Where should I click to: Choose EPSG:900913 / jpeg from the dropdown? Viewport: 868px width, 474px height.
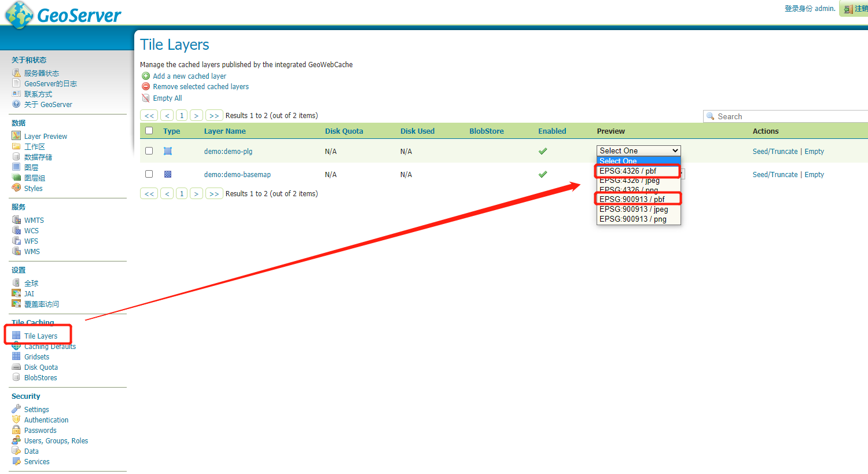639,209
